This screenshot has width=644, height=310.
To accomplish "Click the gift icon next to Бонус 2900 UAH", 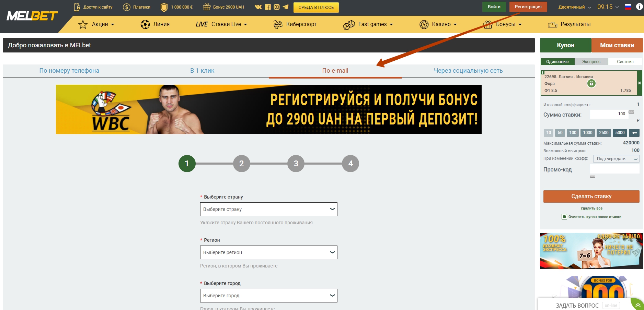I will [207, 7].
